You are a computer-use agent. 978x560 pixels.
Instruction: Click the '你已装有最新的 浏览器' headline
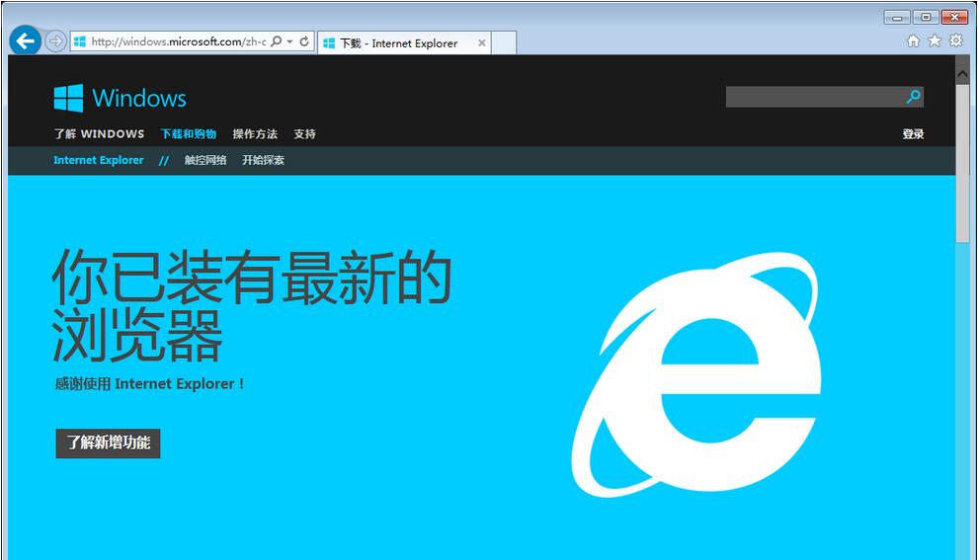pos(252,305)
